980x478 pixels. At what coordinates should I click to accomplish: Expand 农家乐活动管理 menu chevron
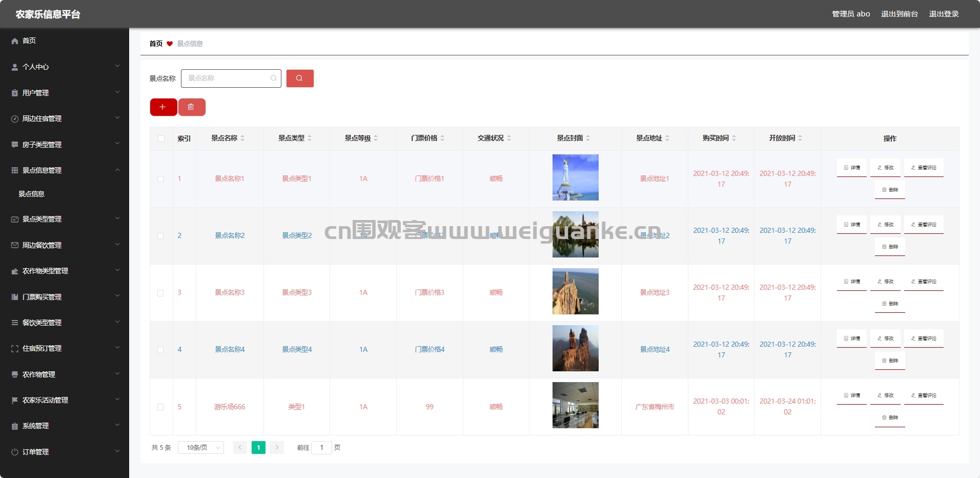pyautogui.click(x=117, y=400)
